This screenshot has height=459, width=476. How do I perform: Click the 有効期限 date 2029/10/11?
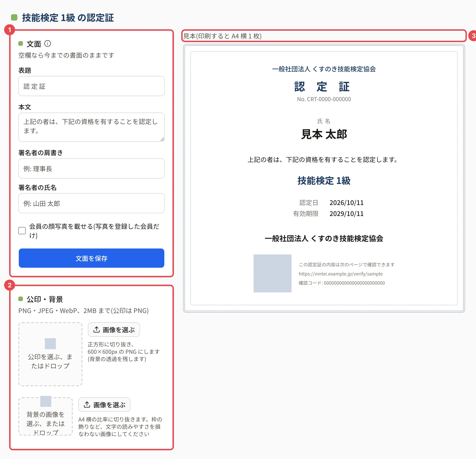click(x=346, y=214)
